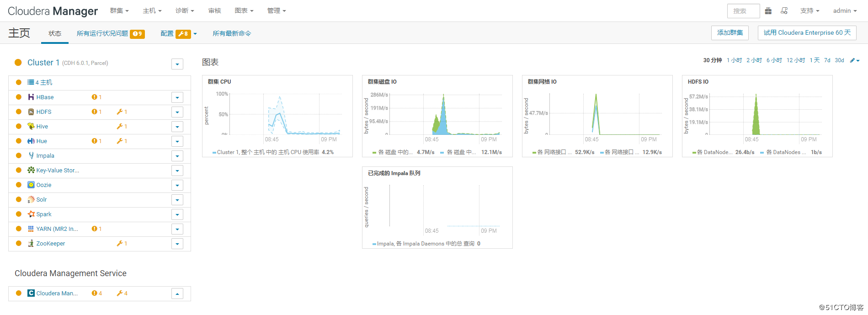Viewport: 868px width, 315px height.
Task: Open the 主机 menu
Action: (x=152, y=11)
